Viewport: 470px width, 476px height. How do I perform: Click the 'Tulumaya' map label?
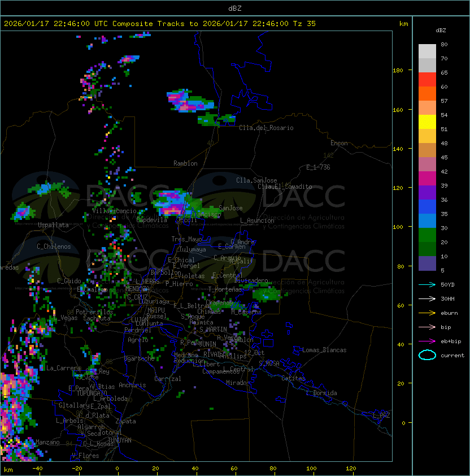point(193,249)
